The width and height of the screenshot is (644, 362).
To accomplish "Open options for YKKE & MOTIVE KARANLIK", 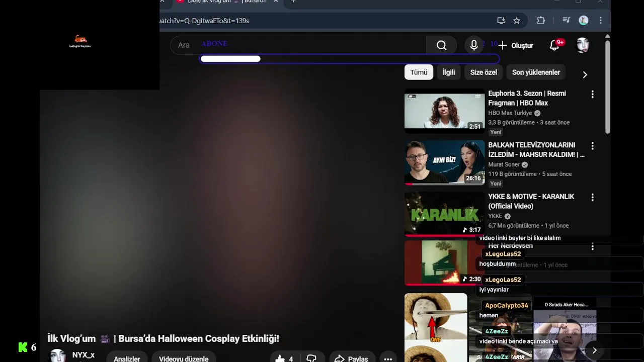I will coord(592,198).
